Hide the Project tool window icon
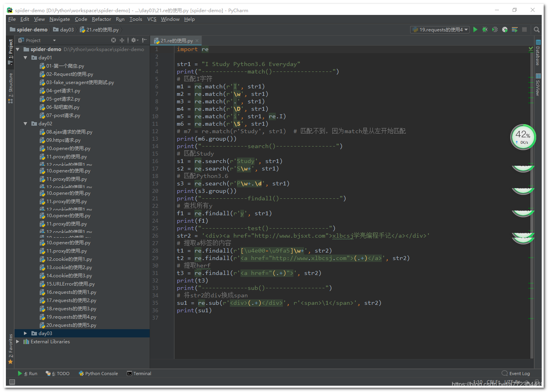This screenshot has width=548, height=392. pyautogui.click(x=145, y=40)
